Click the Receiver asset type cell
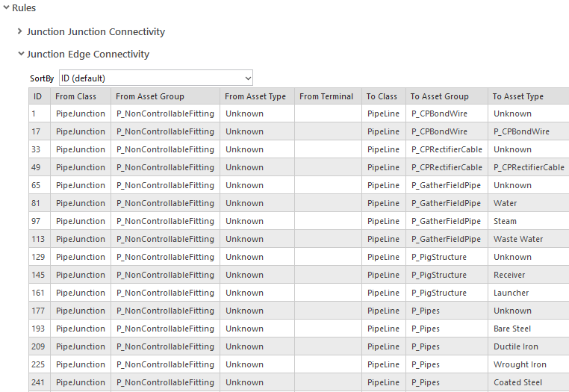569x392 pixels. [x=509, y=275]
